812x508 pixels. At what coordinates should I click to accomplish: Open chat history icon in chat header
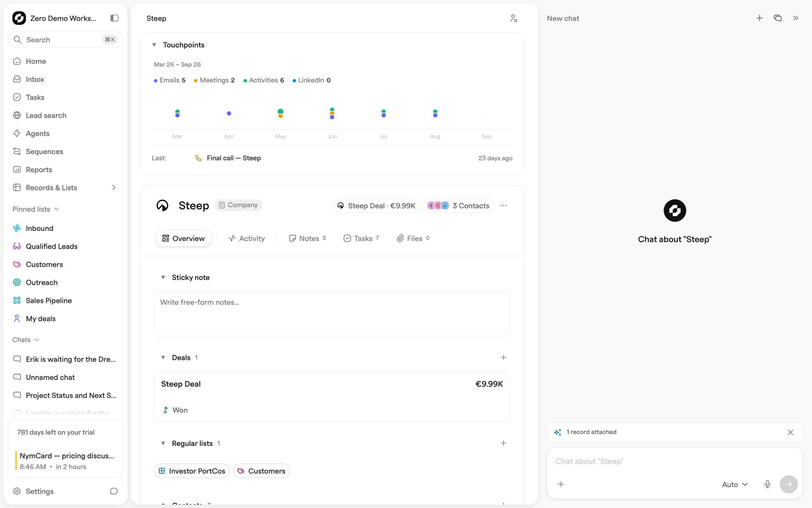(x=777, y=18)
